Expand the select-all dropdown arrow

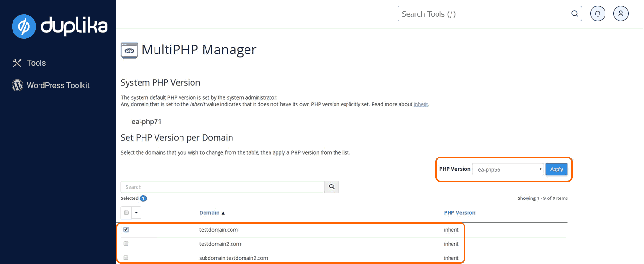(x=136, y=212)
